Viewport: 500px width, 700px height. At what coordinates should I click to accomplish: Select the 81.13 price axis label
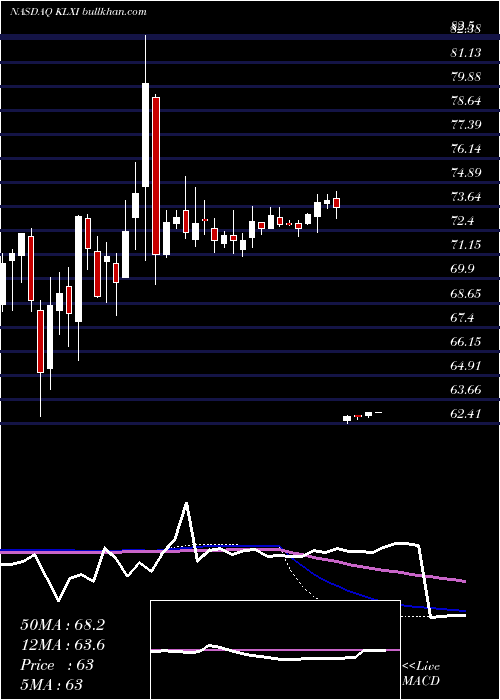(x=466, y=53)
